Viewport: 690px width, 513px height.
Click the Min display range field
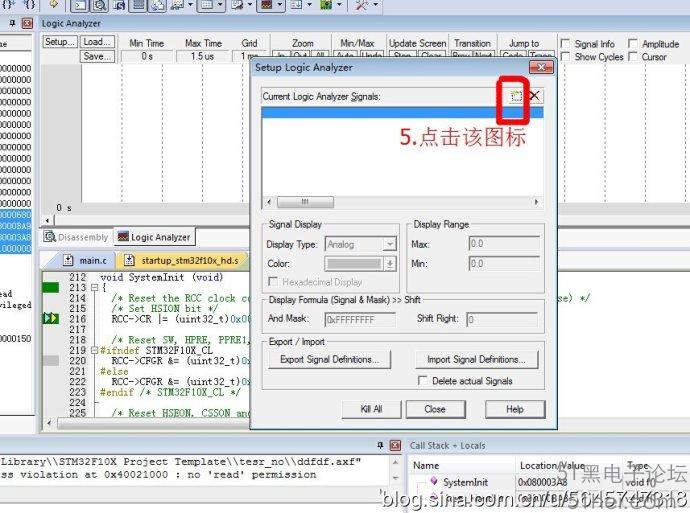point(504,264)
